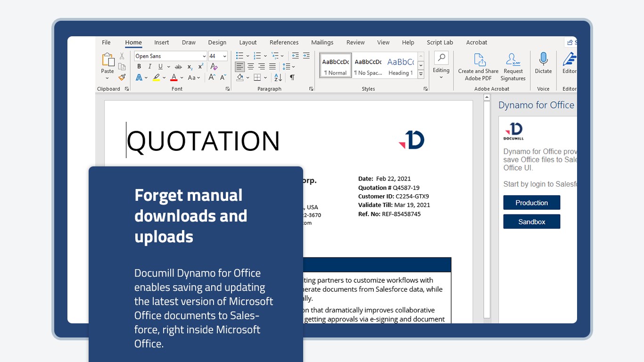The image size is (644, 362).
Task: Show or hide paragraph marks
Action: [292, 77]
